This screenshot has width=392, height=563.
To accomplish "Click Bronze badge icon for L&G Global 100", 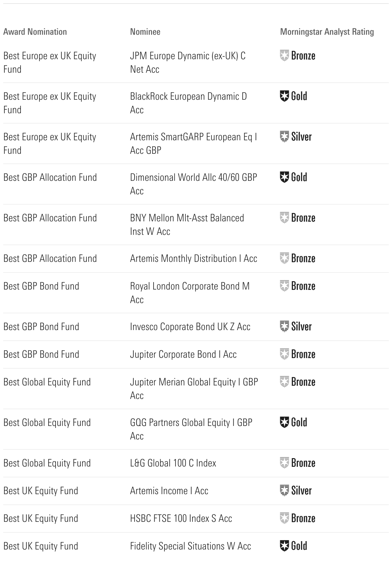I will point(284,463).
